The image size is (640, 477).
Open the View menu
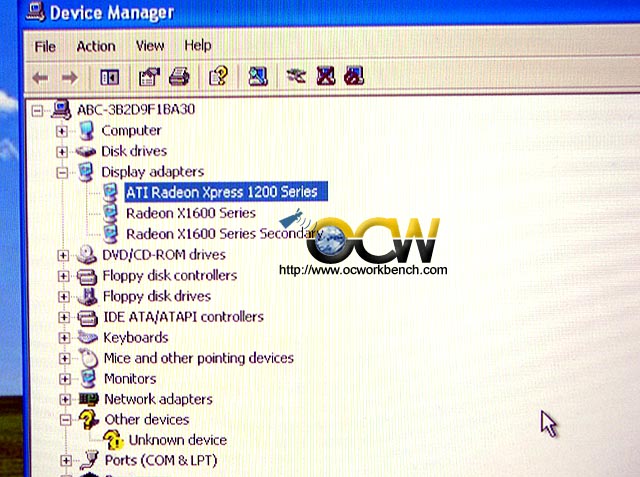150,46
